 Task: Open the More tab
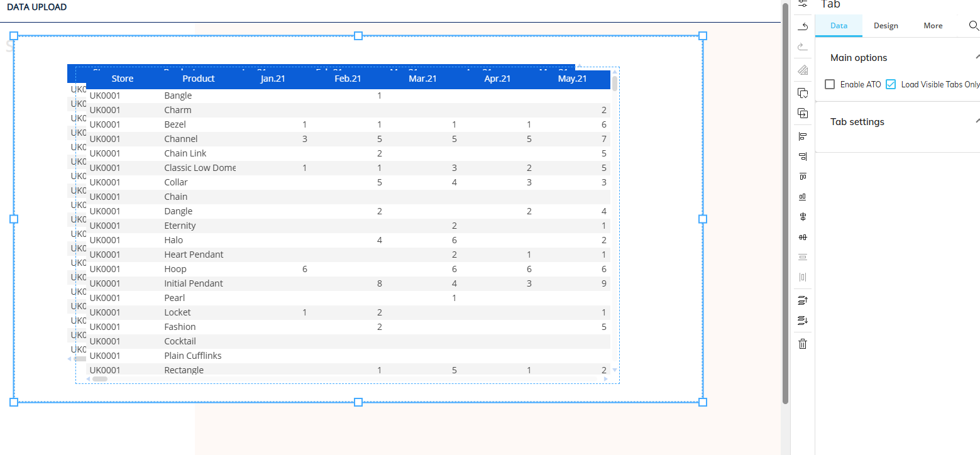933,26
